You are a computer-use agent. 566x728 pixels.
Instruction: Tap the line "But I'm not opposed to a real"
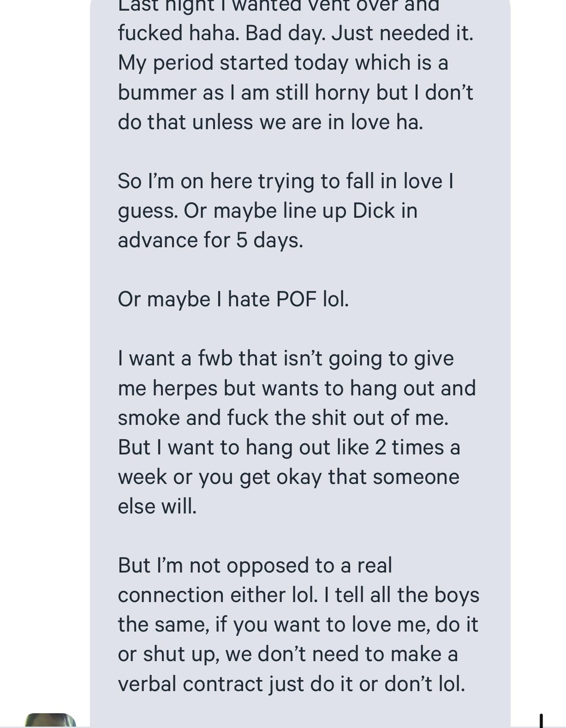[x=255, y=565]
